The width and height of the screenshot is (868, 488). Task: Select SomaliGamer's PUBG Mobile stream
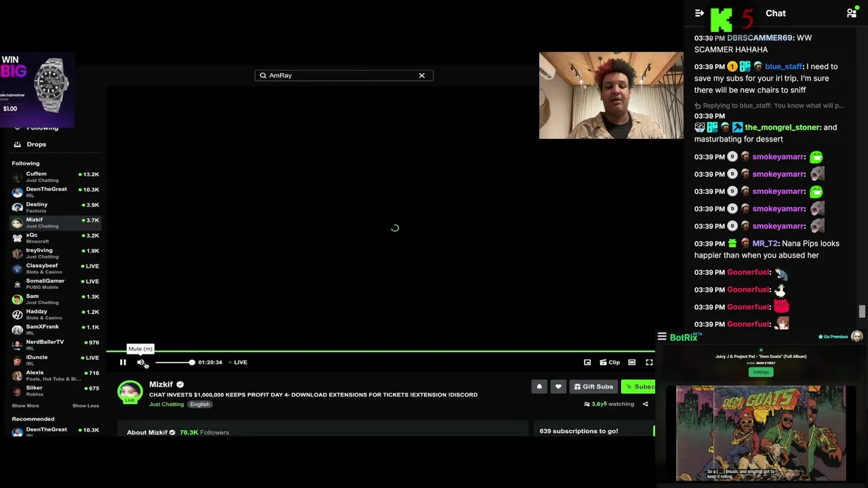[x=56, y=283]
